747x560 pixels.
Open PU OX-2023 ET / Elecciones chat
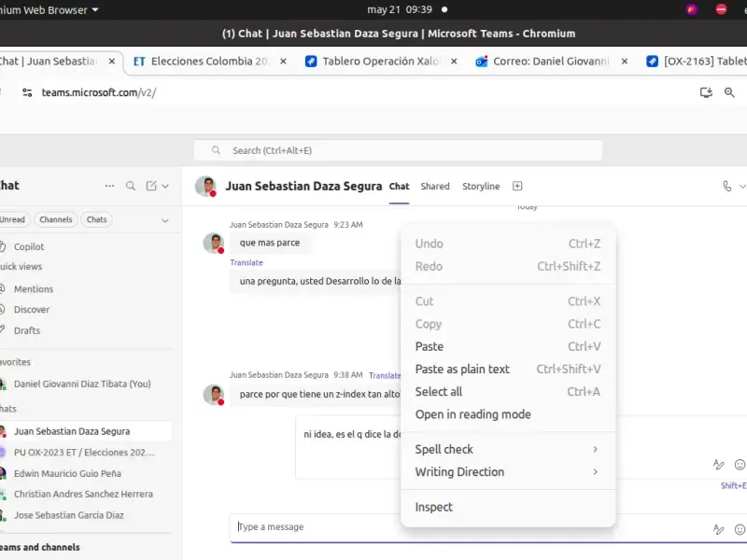pyautogui.click(x=86, y=453)
